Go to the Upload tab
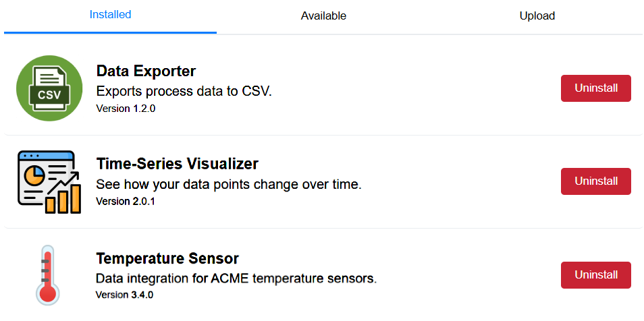Image resolution: width=644 pixels, height=321 pixels. point(537,16)
